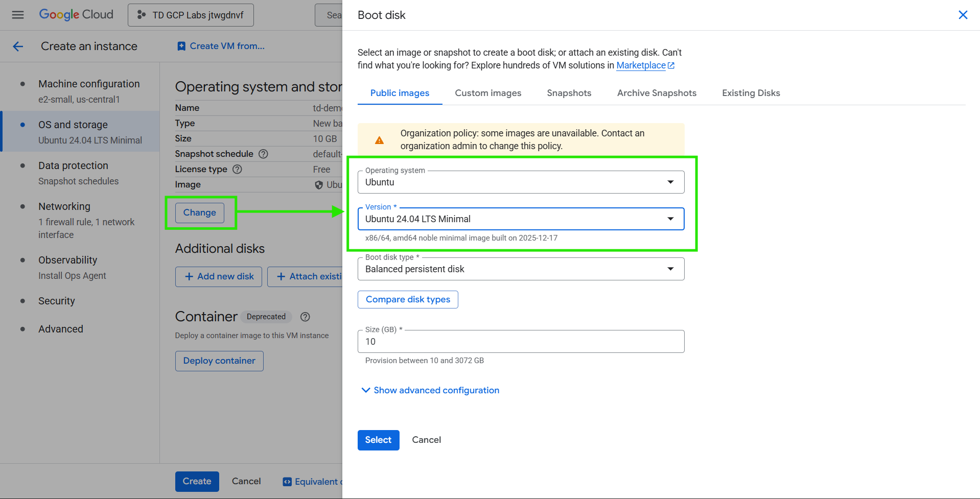Open the hamburger navigation menu
The image size is (980, 499).
[18, 15]
